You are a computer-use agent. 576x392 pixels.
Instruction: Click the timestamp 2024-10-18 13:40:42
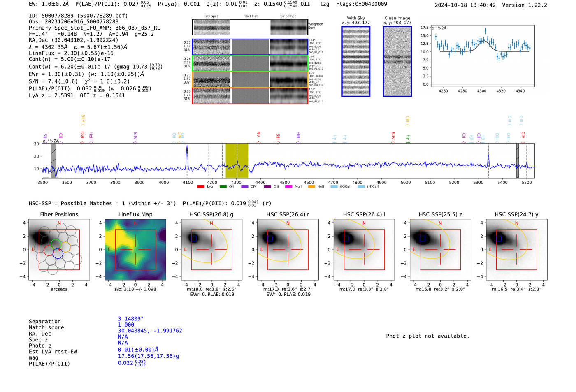coord(465,5)
